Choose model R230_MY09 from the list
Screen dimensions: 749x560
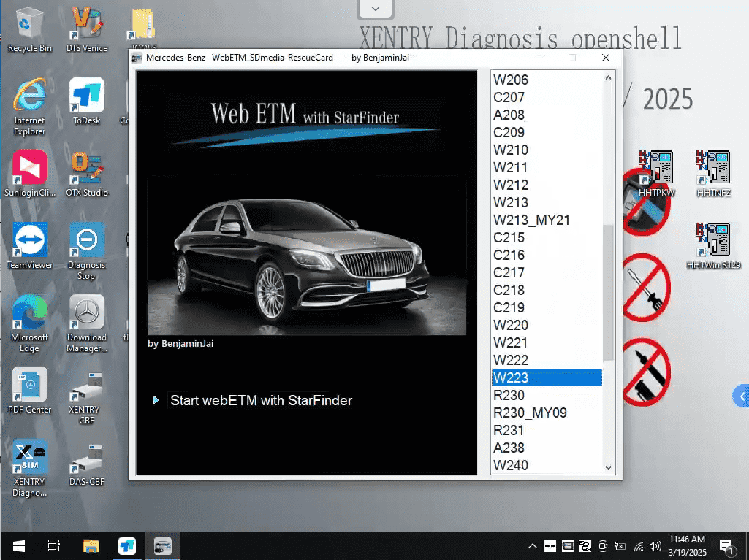pos(530,413)
